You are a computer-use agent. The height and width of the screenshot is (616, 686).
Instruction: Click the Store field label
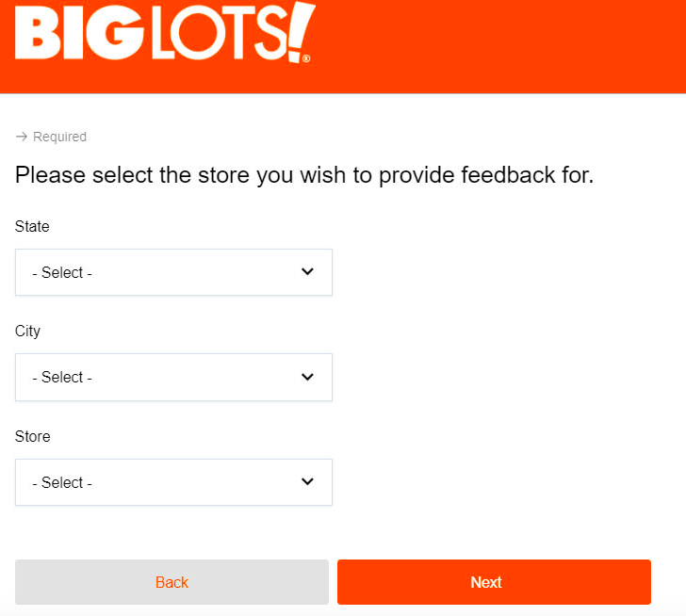click(33, 437)
